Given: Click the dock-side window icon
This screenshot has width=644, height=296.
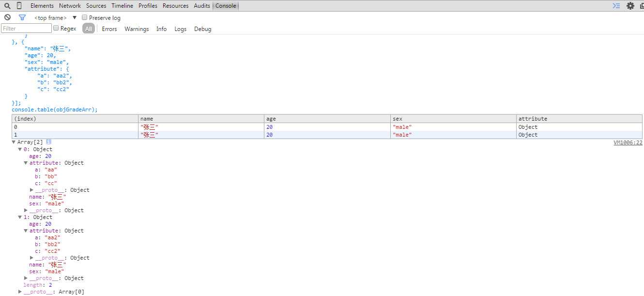Looking at the screenshot, I should [x=642, y=6].
